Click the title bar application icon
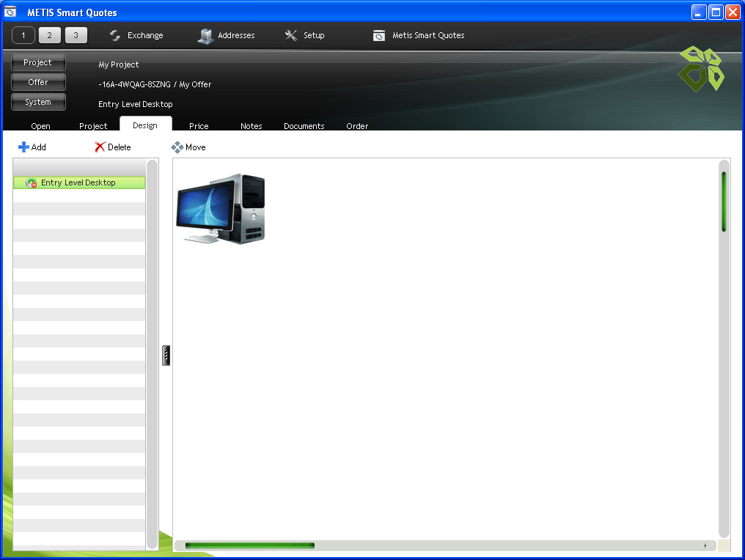 coord(10,12)
